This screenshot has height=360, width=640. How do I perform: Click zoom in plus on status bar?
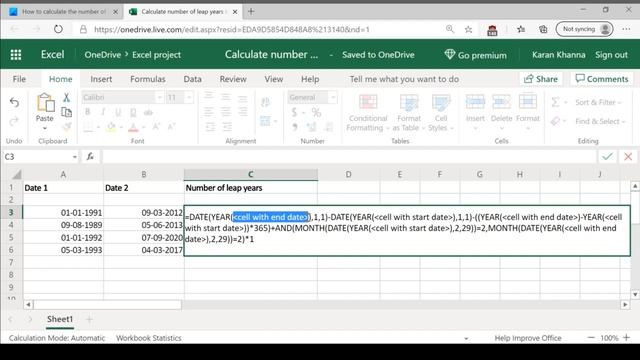click(x=627, y=338)
